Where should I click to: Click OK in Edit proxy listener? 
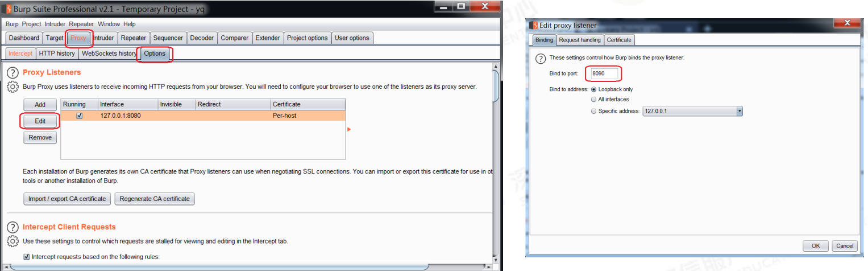click(x=816, y=246)
